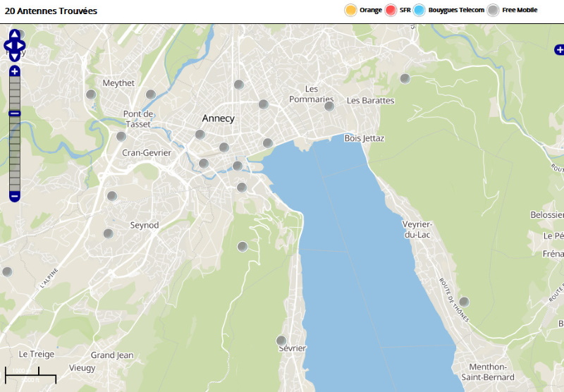Open the antenna marker at Sévrier
The height and width of the screenshot is (392, 564).
coord(281,341)
